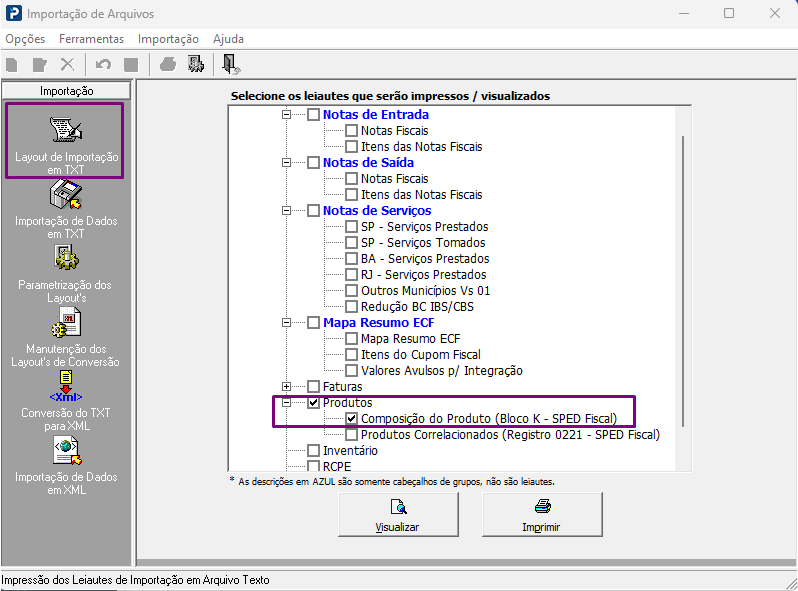798x591 pixels.
Task: Enable Produtos Correlacionados (Registro 0221) checkbox
Action: point(351,435)
